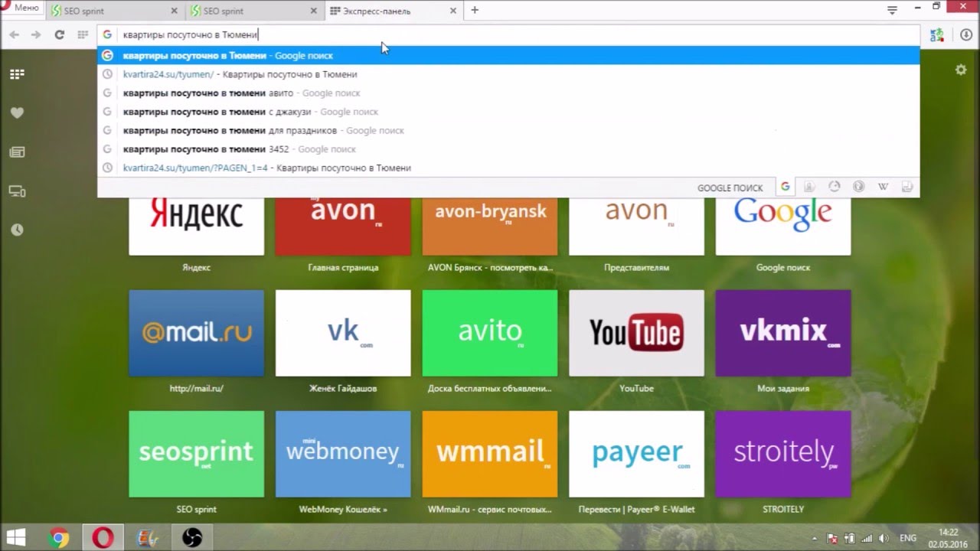Go forward with the forward arrow
The width and height of the screenshot is (980, 551).
coord(36,34)
